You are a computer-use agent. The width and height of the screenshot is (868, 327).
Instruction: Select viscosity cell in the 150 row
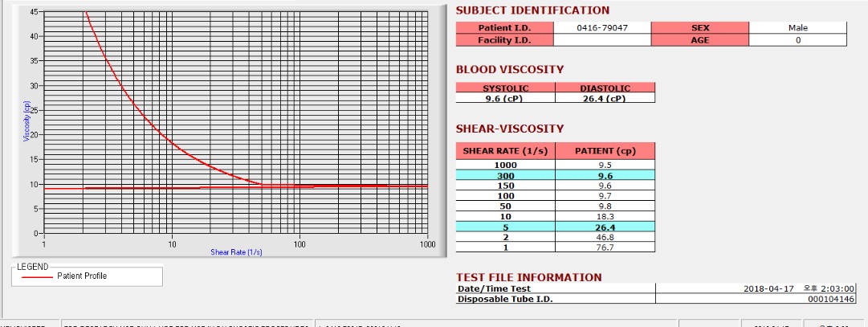coord(605,186)
